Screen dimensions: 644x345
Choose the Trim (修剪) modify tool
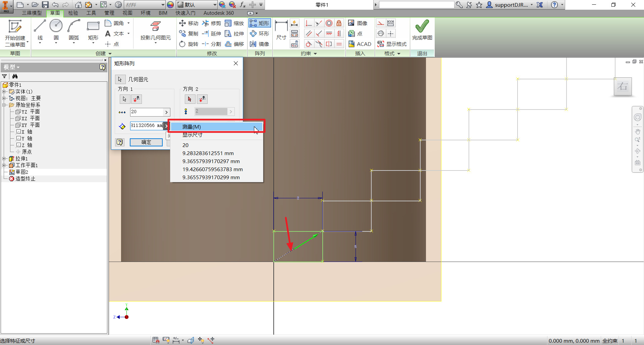[212, 23]
